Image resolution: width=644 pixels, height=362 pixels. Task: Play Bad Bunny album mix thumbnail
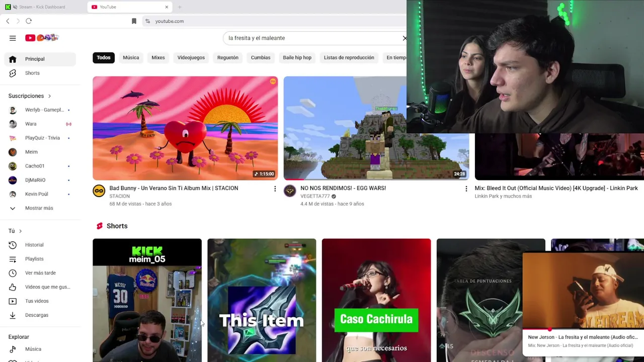(185, 128)
